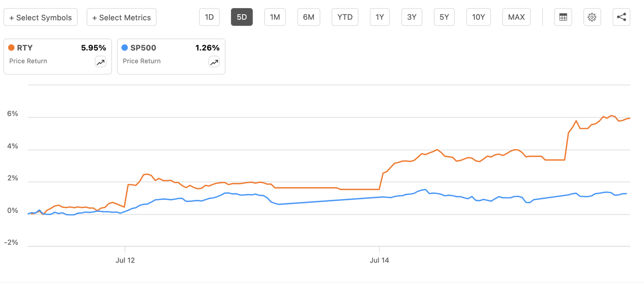Screen dimensions: 644x283
Task: Choose the 6M time range
Action: coord(308,17)
